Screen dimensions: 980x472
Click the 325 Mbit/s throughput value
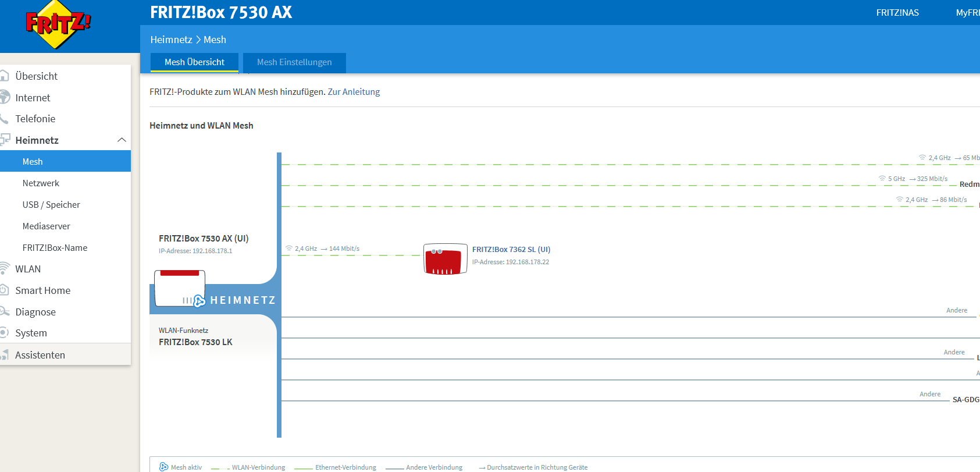click(x=932, y=179)
